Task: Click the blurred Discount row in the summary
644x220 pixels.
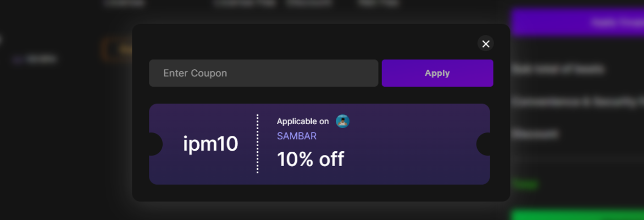Action: tap(535, 134)
